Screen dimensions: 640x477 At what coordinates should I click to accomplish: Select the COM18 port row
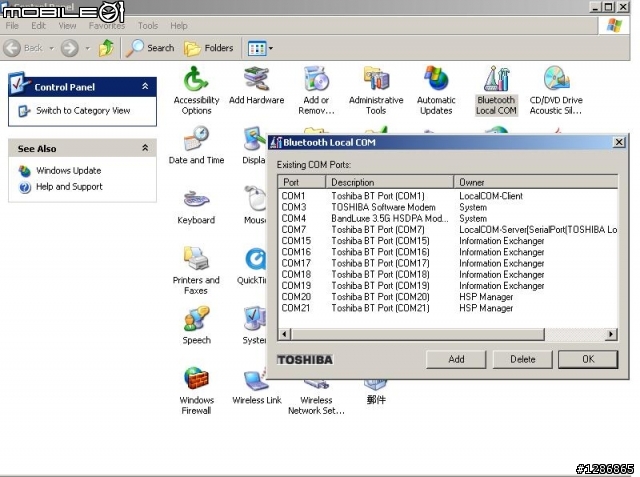448,275
